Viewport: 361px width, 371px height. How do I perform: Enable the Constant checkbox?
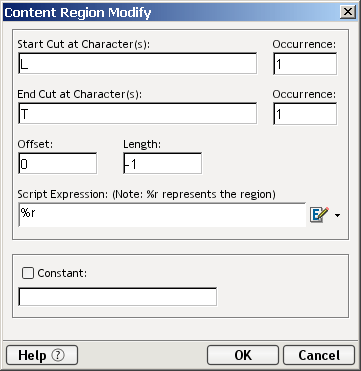pyautogui.click(x=28, y=273)
